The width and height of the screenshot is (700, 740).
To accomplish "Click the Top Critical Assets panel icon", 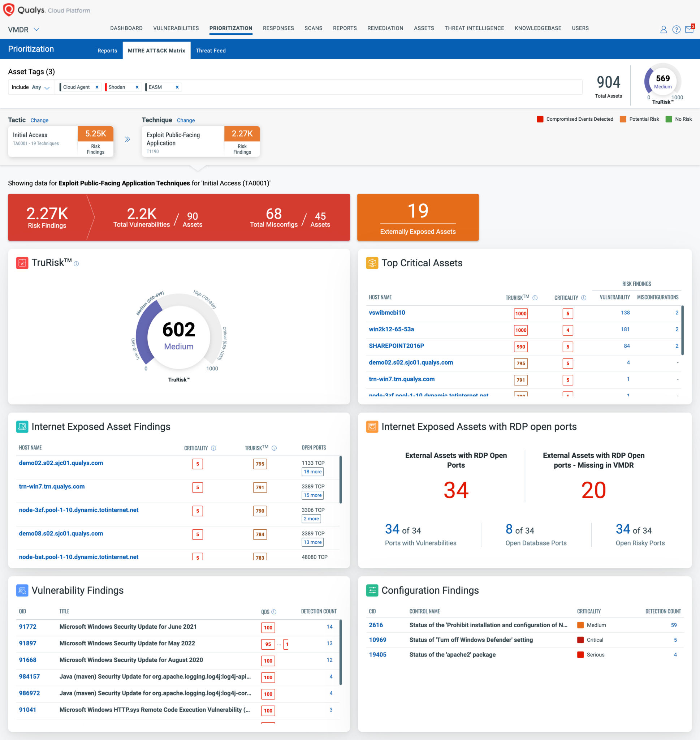I will tap(372, 263).
